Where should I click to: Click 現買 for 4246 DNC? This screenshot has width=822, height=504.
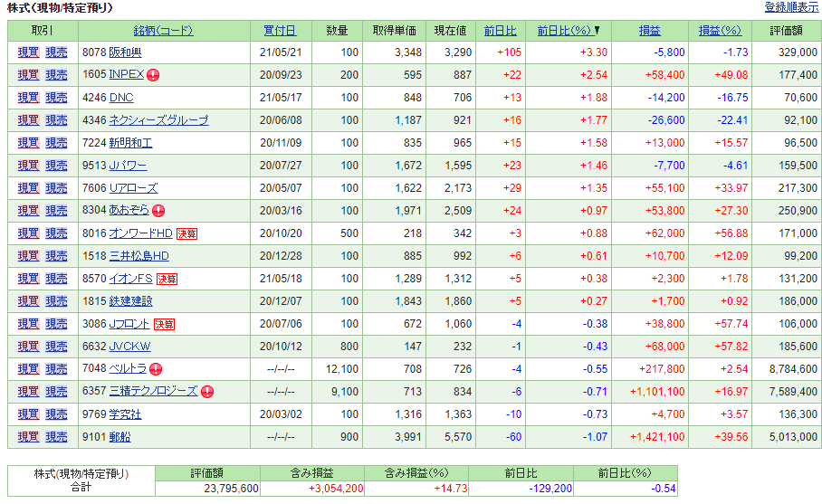pos(28,98)
